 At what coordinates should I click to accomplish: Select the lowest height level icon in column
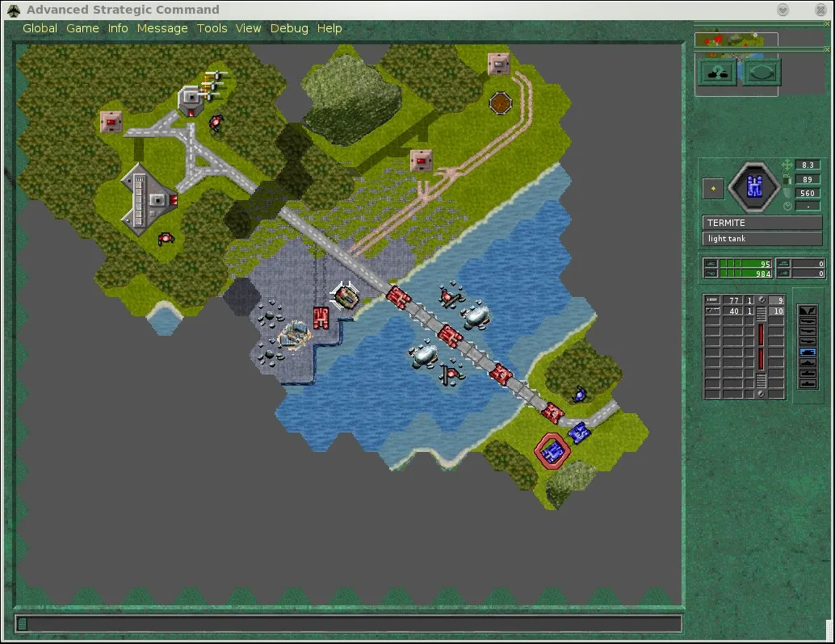point(808,384)
